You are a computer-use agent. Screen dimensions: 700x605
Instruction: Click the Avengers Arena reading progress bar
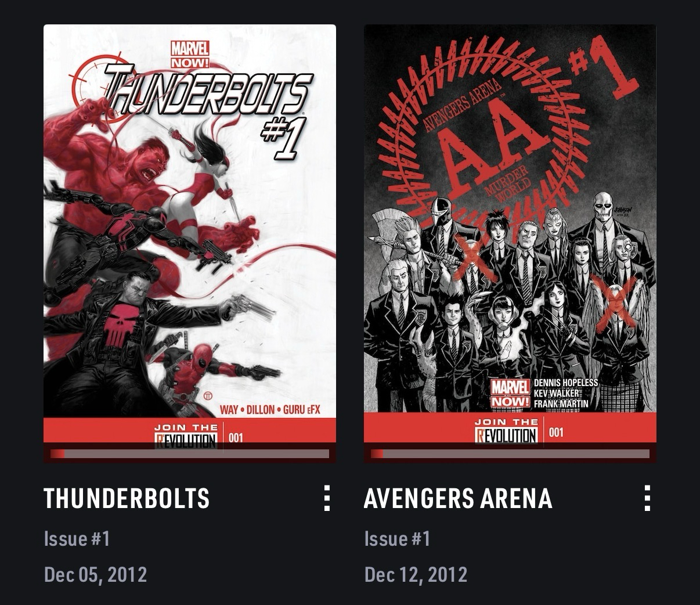click(x=510, y=453)
